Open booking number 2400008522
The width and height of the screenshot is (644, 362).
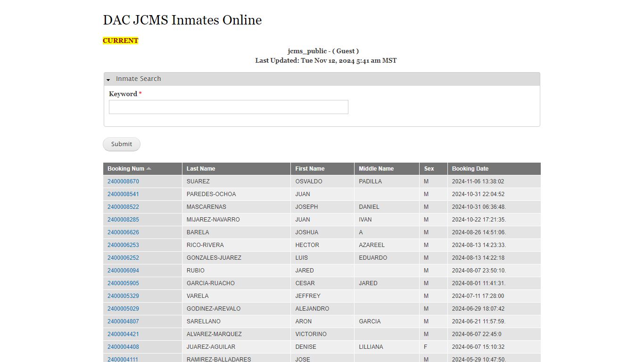click(123, 207)
